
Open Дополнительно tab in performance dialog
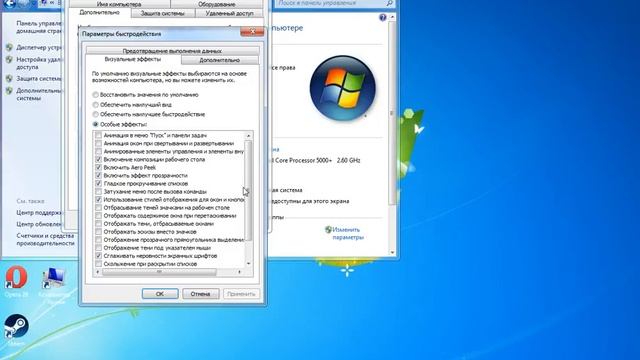click(220, 60)
